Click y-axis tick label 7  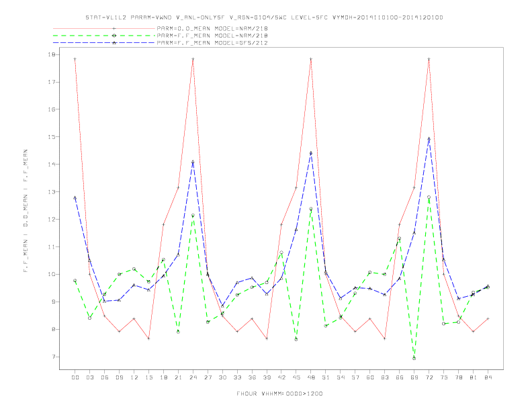(x=53, y=357)
